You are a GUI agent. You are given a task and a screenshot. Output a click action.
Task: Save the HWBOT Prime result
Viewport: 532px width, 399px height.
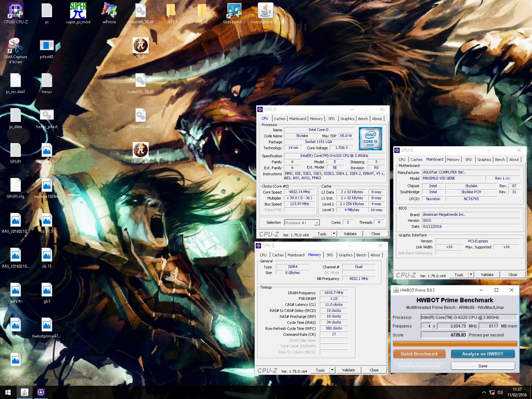[483, 366]
